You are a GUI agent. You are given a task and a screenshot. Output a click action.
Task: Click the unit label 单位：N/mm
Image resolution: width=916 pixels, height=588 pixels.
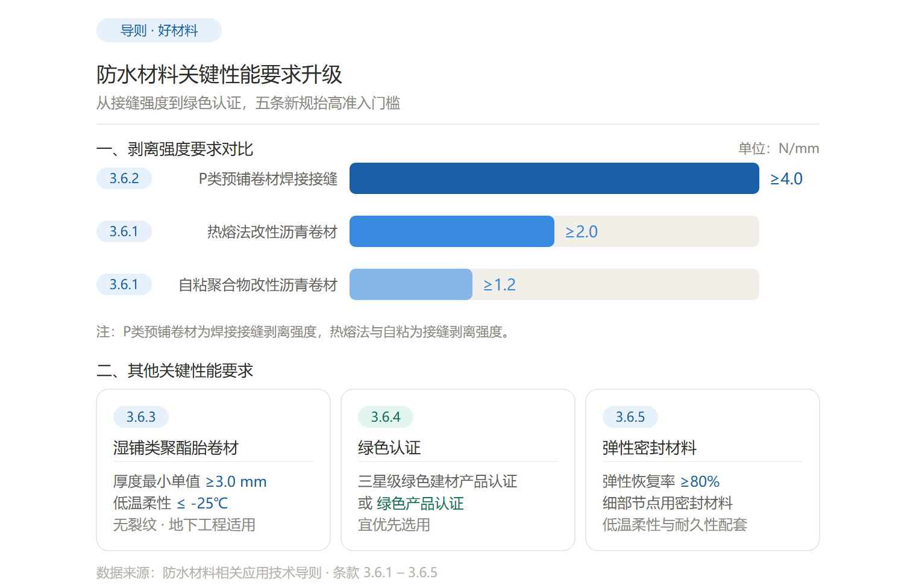click(779, 148)
